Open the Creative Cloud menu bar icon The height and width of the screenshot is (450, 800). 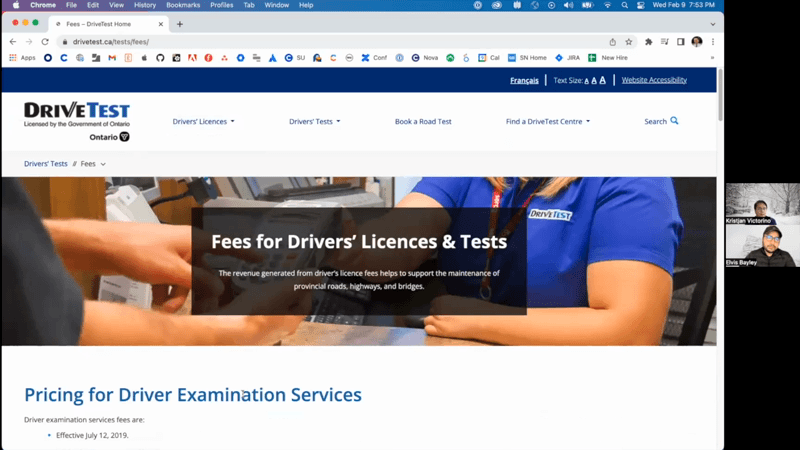pos(496,5)
